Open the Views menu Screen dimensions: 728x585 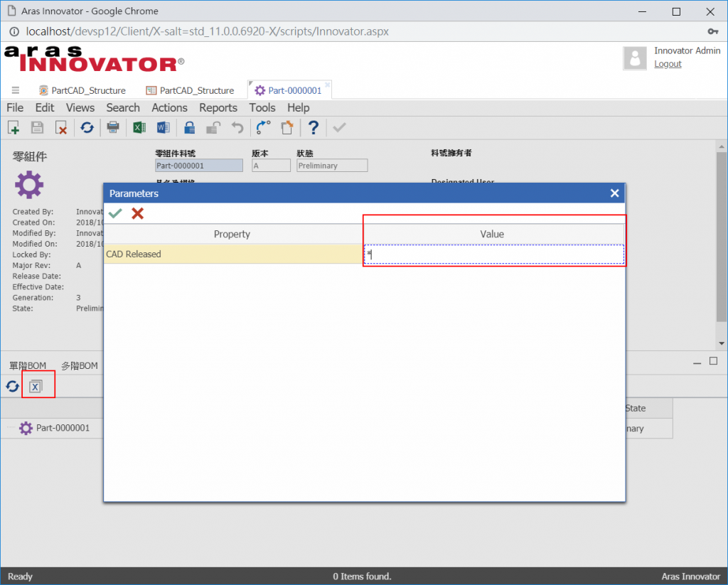click(x=80, y=108)
